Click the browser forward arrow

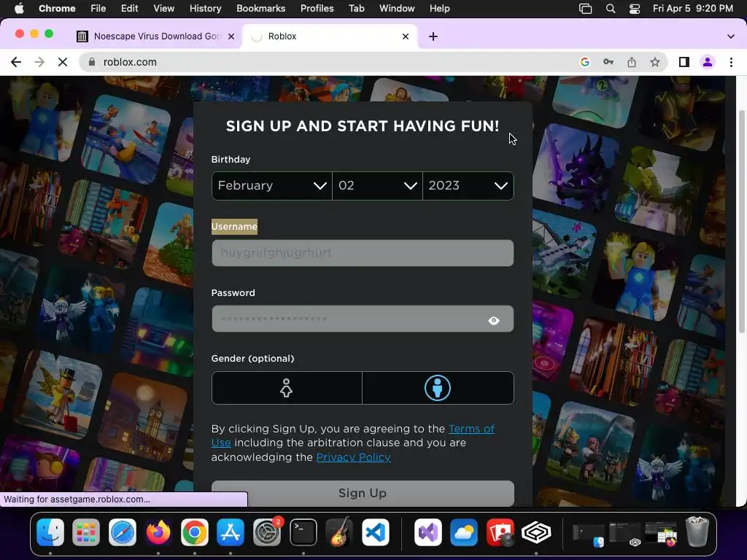39,62
